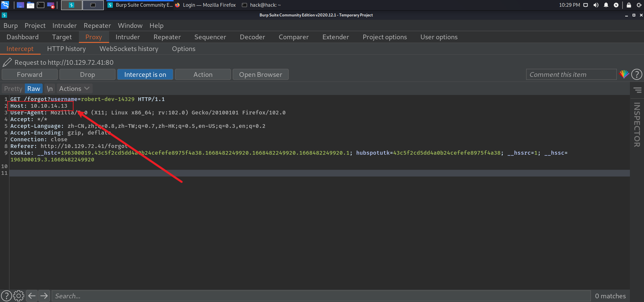Click the Burp Suite Community taskbar entry

point(140,5)
